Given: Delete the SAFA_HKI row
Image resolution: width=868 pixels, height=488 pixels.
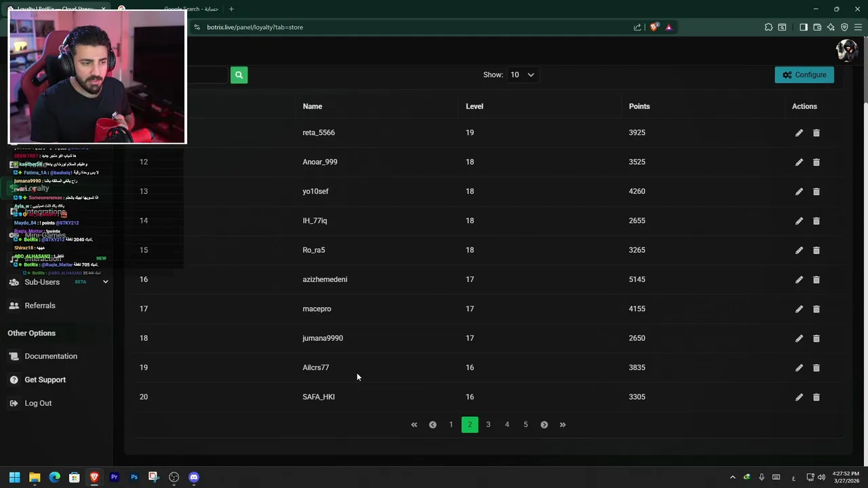Looking at the screenshot, I should pyautogui.click(x=816, y=397).
